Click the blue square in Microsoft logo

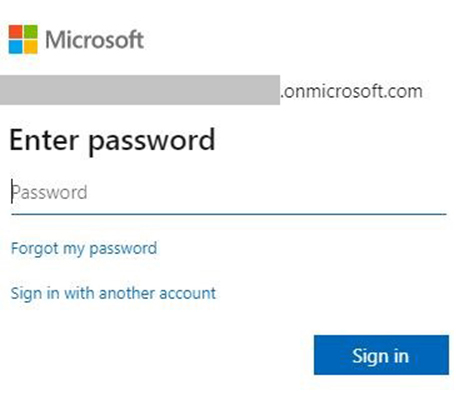(15, 47)
